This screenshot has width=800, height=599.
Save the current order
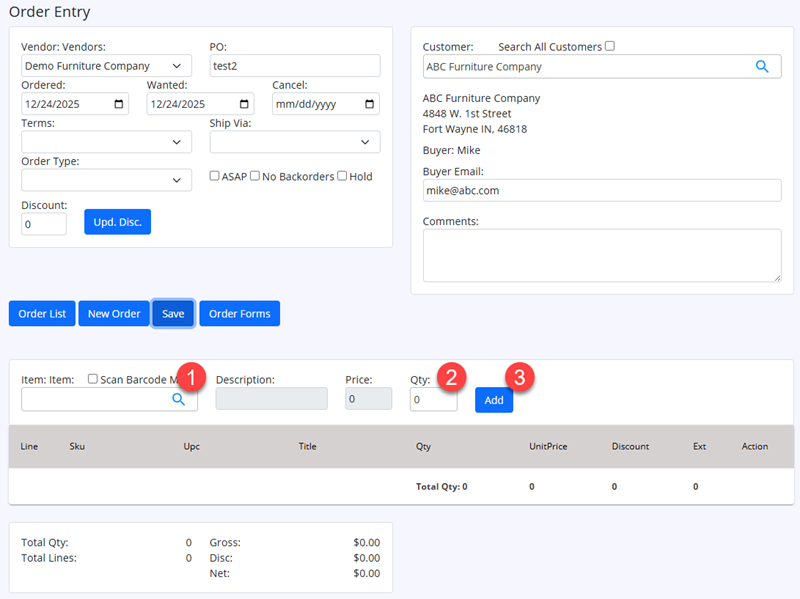(173, 313)
